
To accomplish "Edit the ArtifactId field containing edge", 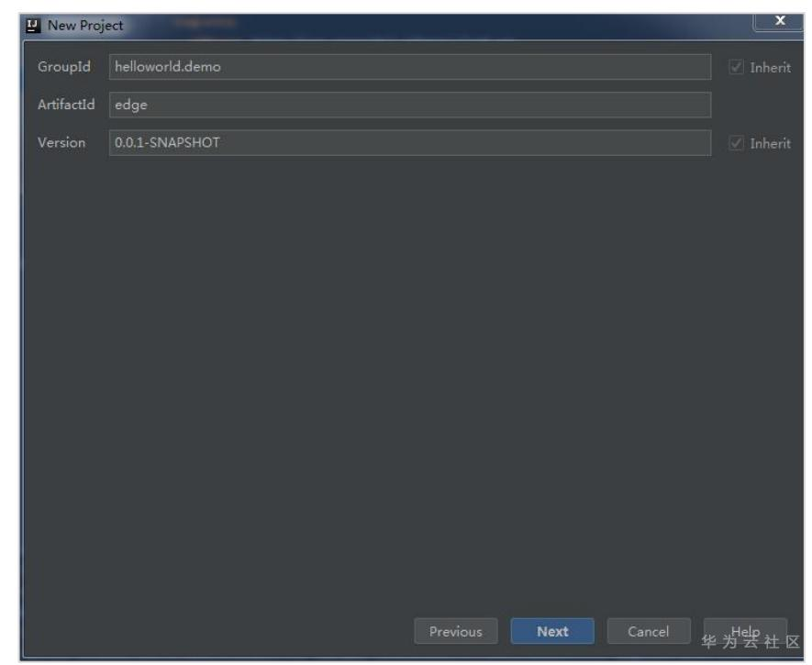I will [409, 105].
